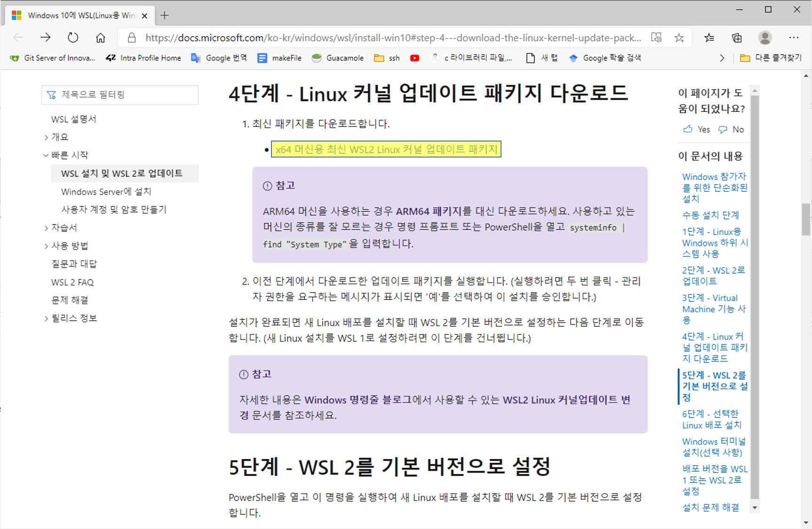Open WSL 2 FAQ sidebar item
Image resolution: width=812 pixels, height=529 pixels.
pyautogui.click(x=72, y=282)
